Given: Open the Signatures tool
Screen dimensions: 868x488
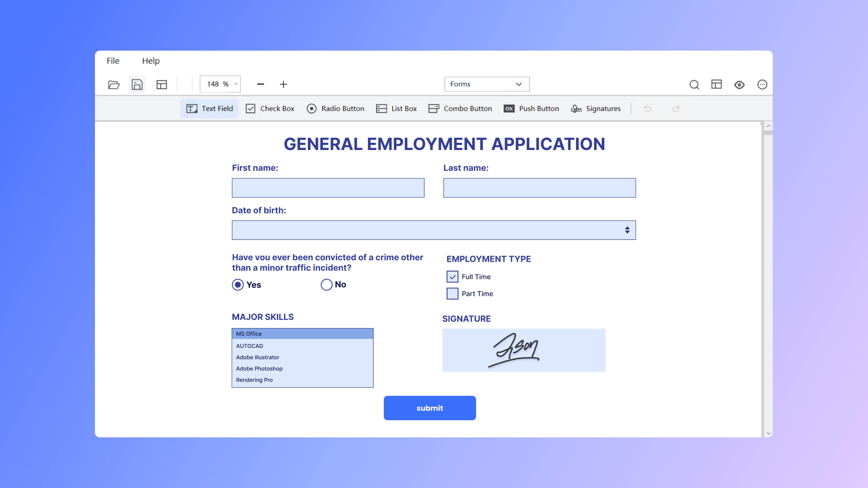Looking at the screenshot, I should click(595, 108).
